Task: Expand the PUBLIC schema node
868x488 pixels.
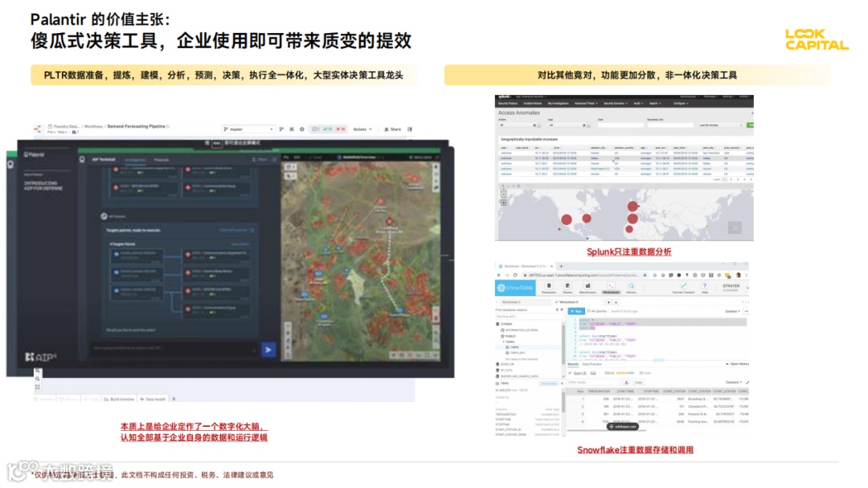Action: coord(508,336)
